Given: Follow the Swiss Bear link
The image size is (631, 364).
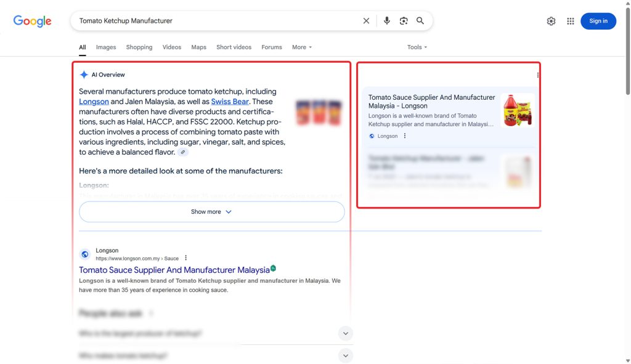Looking at the screenshot, I should tap(230, 102).
